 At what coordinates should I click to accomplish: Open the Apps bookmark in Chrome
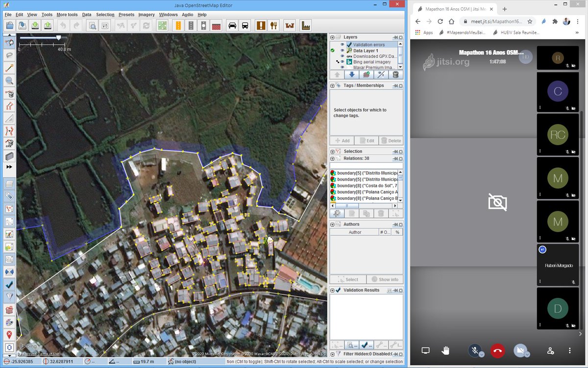[424, 32]
